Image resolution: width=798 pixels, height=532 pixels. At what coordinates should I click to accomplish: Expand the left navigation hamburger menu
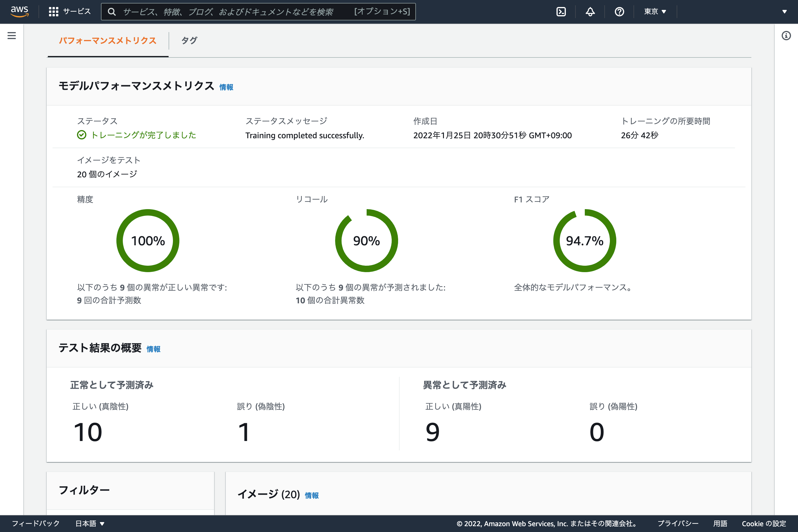(x=11, y=35)
